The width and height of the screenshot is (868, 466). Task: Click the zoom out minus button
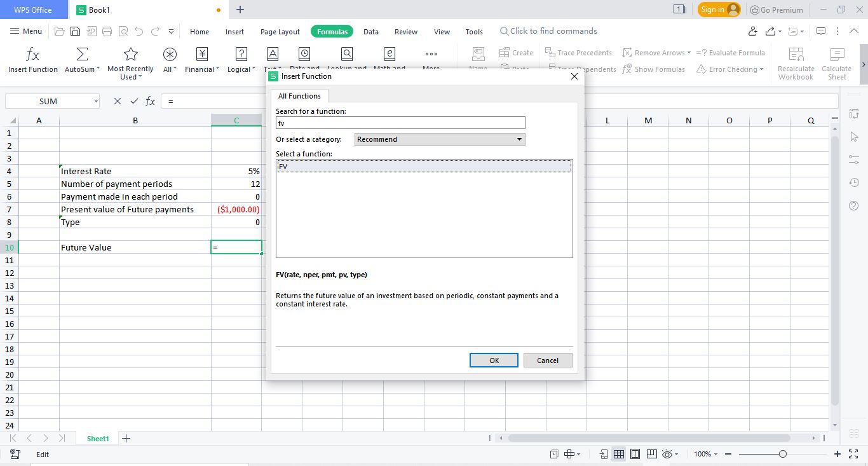point(728,454)
